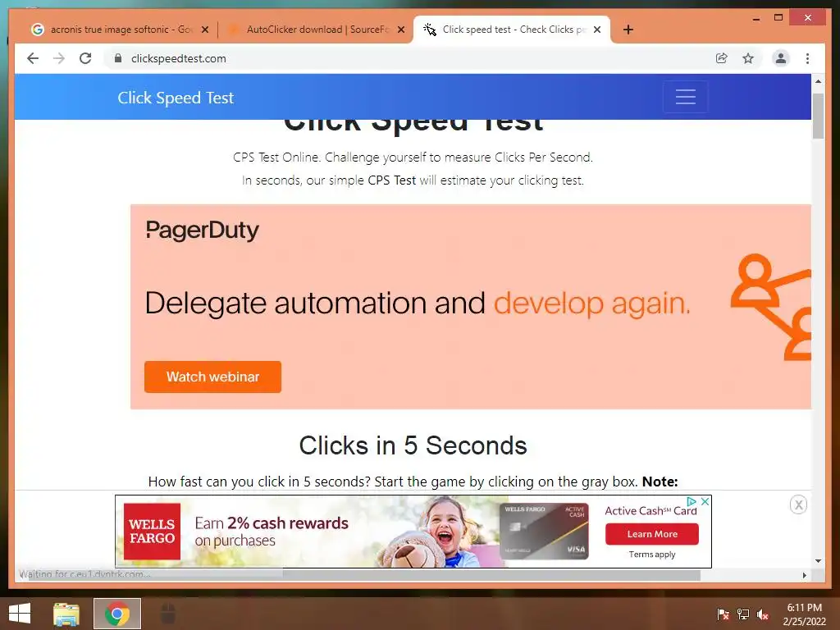Screen dimensions: 840x630
Task: Click the 'Active Cash Card' ad text
Action: [651, 511]
